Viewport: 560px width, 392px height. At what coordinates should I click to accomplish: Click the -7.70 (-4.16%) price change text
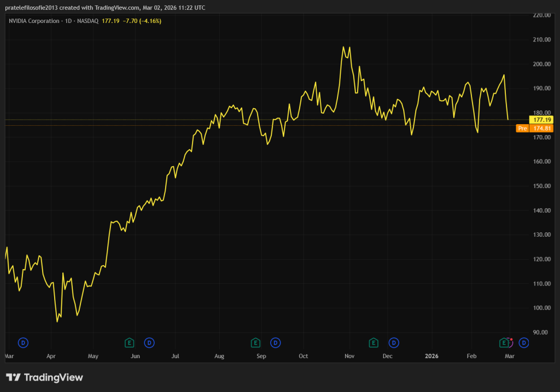[x=142, y=21]
